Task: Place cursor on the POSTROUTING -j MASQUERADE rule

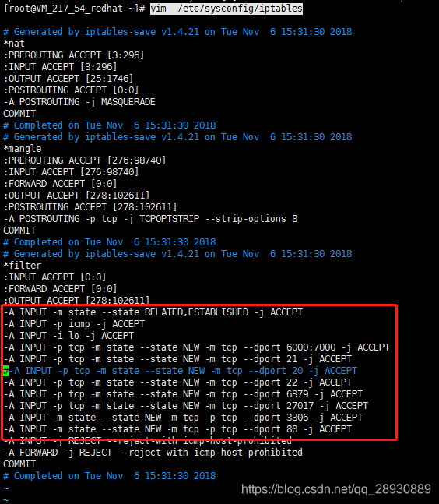Action: coord(79,102)
